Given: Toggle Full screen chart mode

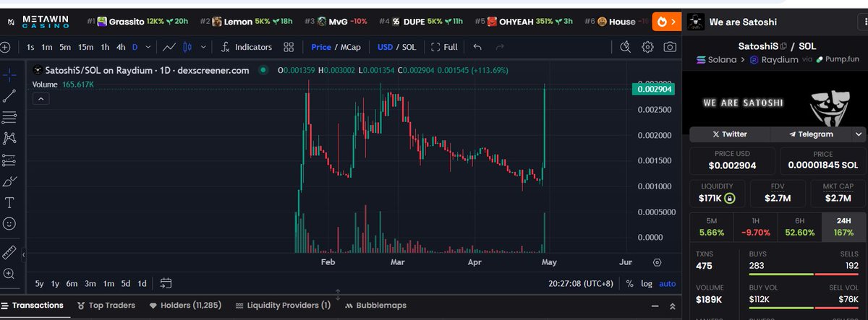Looking at the screenshot, I should pyautogui.click(x=444, y=47).
